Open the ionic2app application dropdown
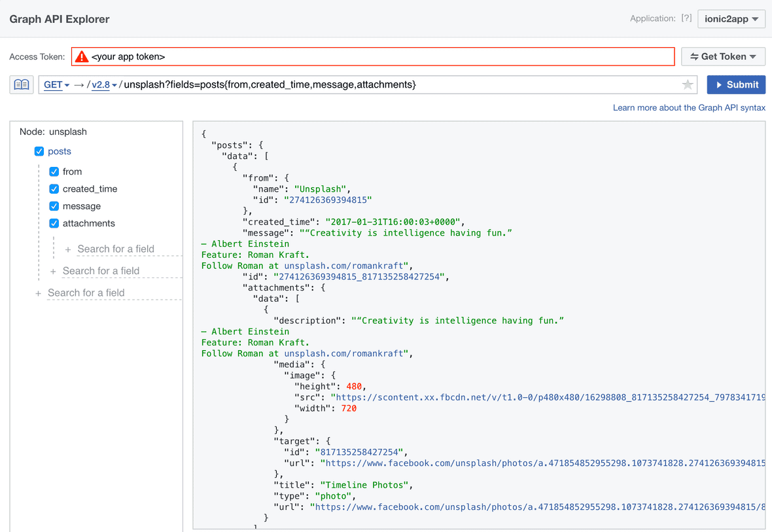The height and width of the screenshot is (532, 772). pyautogui.click(x=731, y=19)
